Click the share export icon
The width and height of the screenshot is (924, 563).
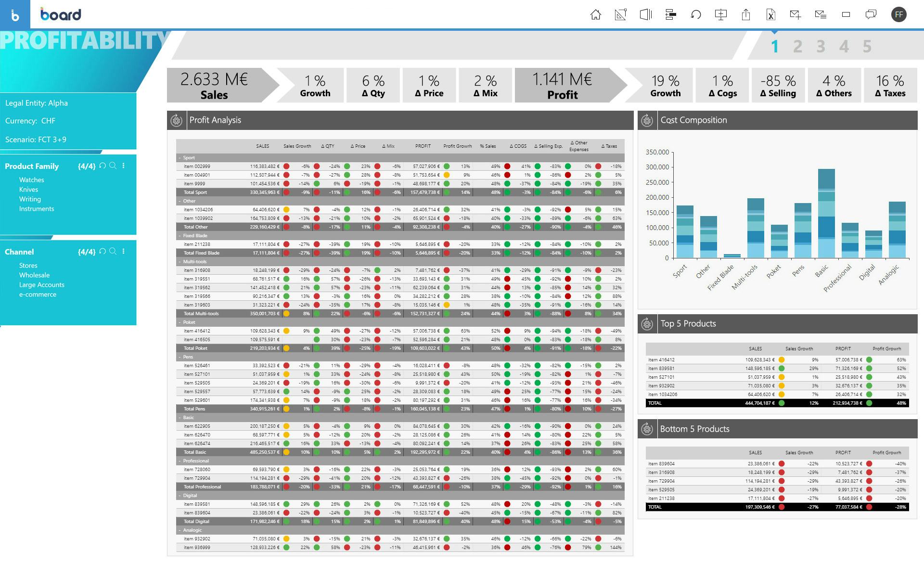pos(745,15)
